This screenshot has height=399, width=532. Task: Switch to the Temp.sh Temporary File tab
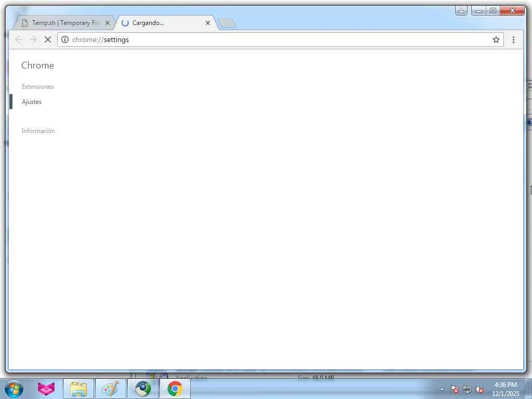coord(63,23)
